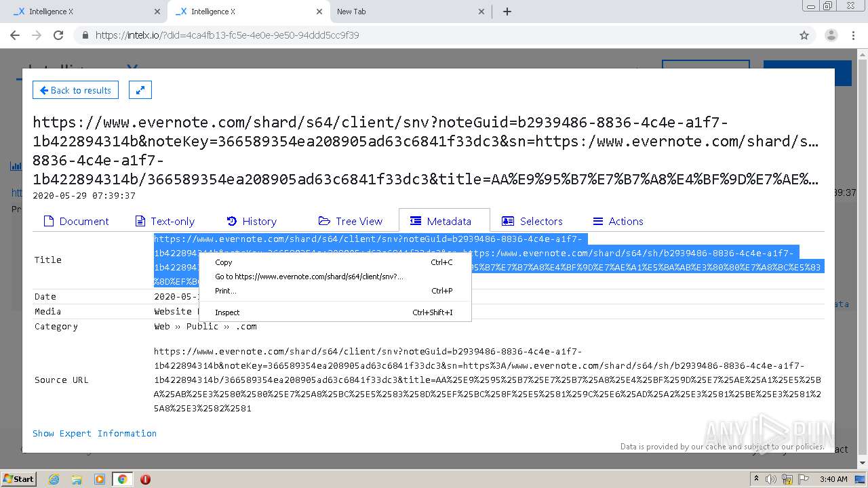Click the Action Center flag tray icon
Screen dimensions: 868x488
pyautogui.click(x=804, y=479)
